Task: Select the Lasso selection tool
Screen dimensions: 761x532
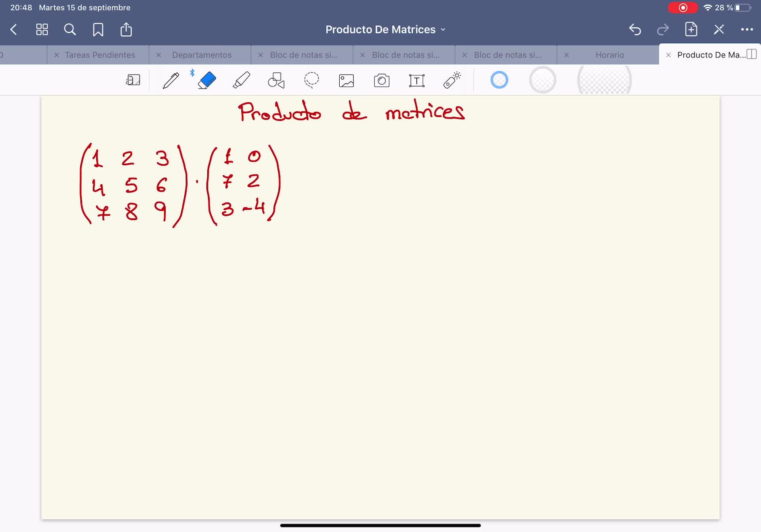Action: (312, 80)
